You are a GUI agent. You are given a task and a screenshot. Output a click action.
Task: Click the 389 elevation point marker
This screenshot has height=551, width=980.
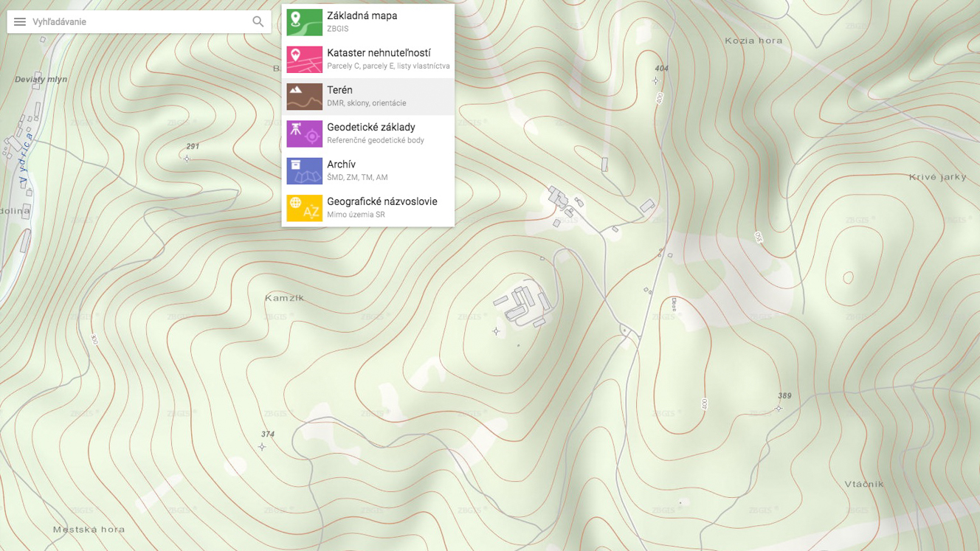click(x=779, y=408)
